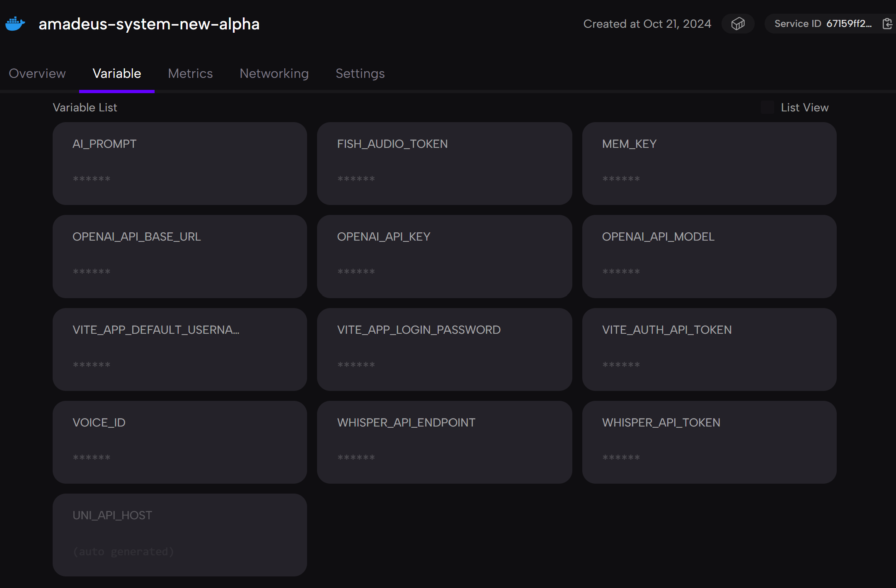The width and height of the screenshot is (896, 588).
Task: Open the Settings page
Action: [359, 73]
